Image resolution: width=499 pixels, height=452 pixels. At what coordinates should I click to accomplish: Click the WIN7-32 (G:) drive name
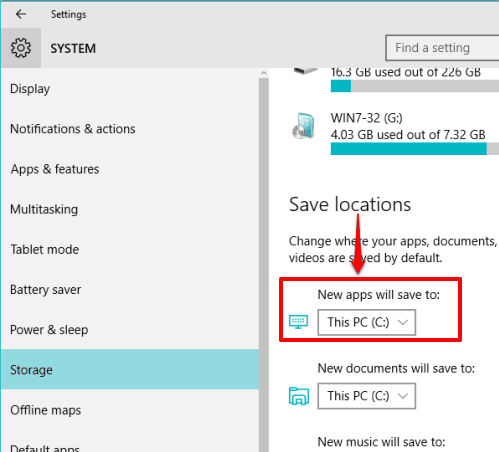point(366,118)
